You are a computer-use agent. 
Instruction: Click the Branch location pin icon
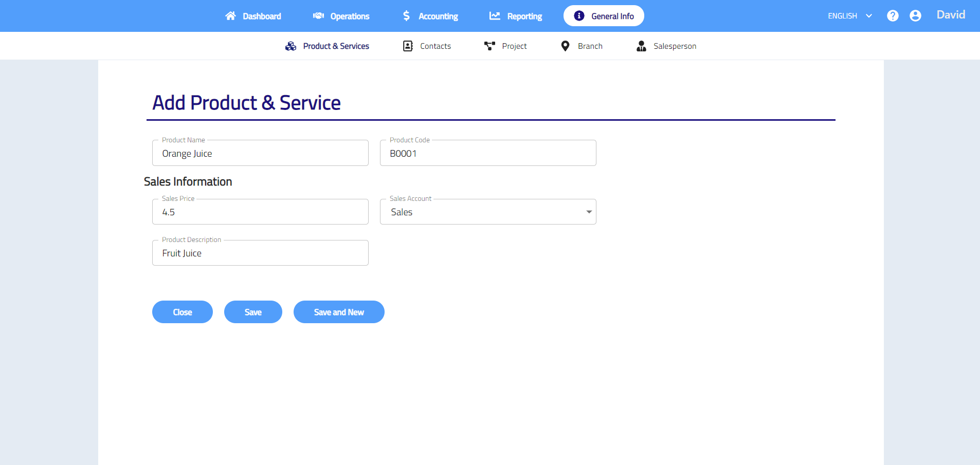[565, 46]
